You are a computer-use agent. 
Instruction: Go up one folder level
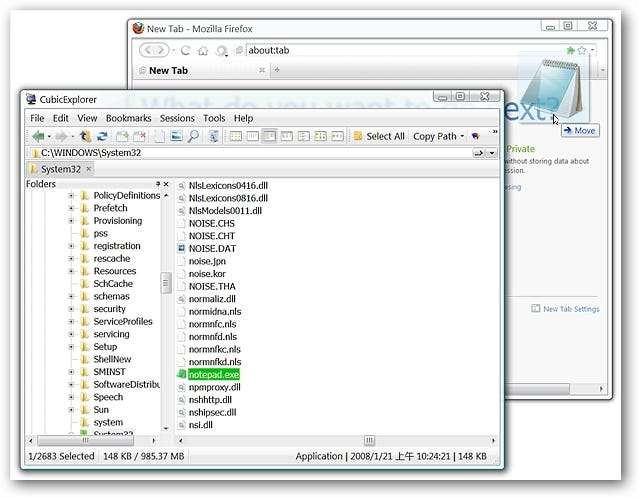[x=85, y=136]
